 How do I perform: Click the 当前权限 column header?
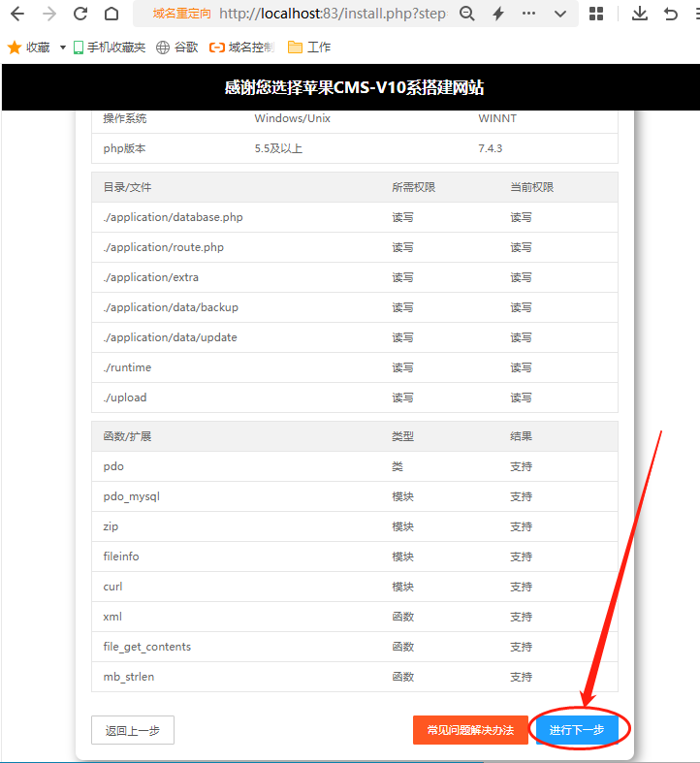click(x=531, y=187)
